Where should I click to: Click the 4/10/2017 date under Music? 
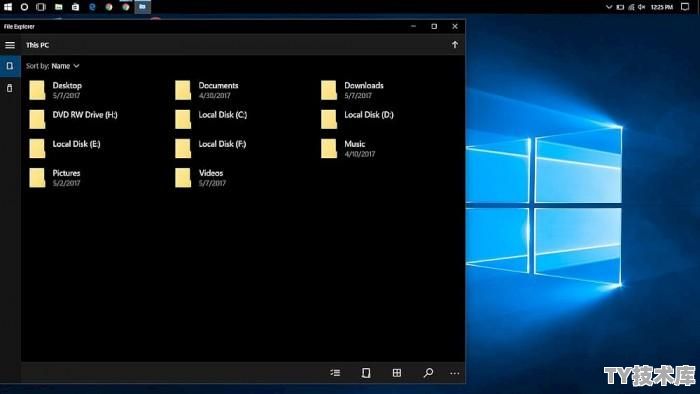(x=360, y=154)
